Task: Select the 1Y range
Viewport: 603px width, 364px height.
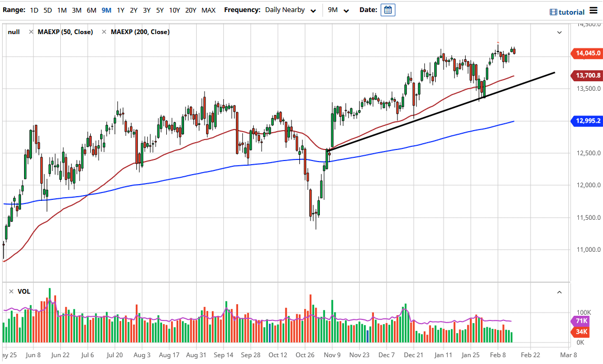Action: 119,9
